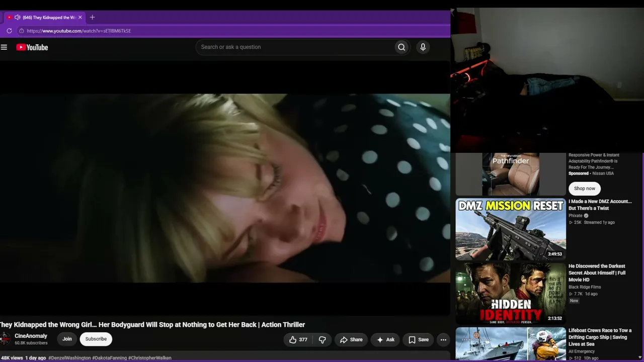Click 'Shop now' on the Nissan ad
644x362 pixels.
tap(585, 189)
